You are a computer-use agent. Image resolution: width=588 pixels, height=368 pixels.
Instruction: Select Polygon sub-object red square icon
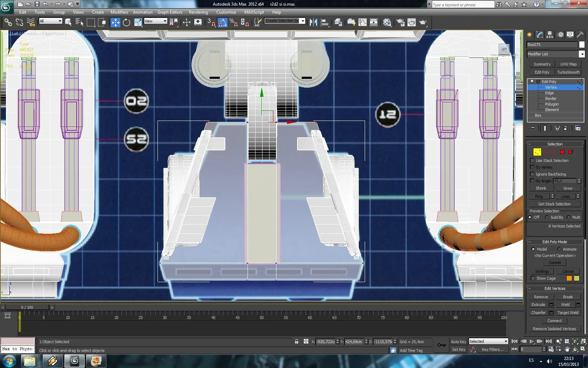click(x=562, y=152)
